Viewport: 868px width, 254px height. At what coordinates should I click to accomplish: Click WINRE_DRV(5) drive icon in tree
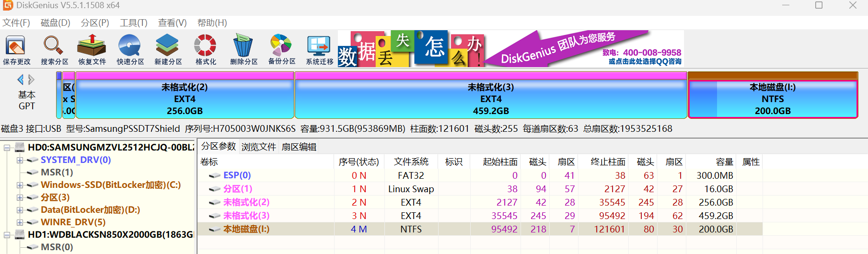(33, 222)
